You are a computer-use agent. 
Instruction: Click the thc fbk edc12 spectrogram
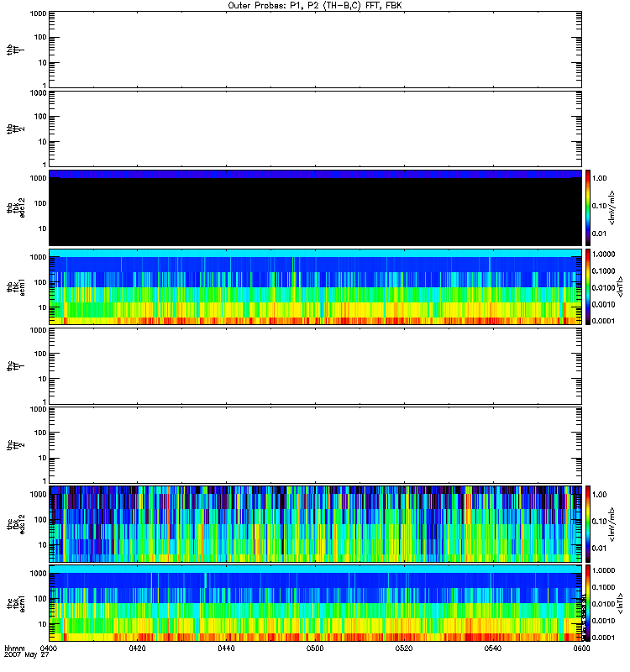(315, 524)
